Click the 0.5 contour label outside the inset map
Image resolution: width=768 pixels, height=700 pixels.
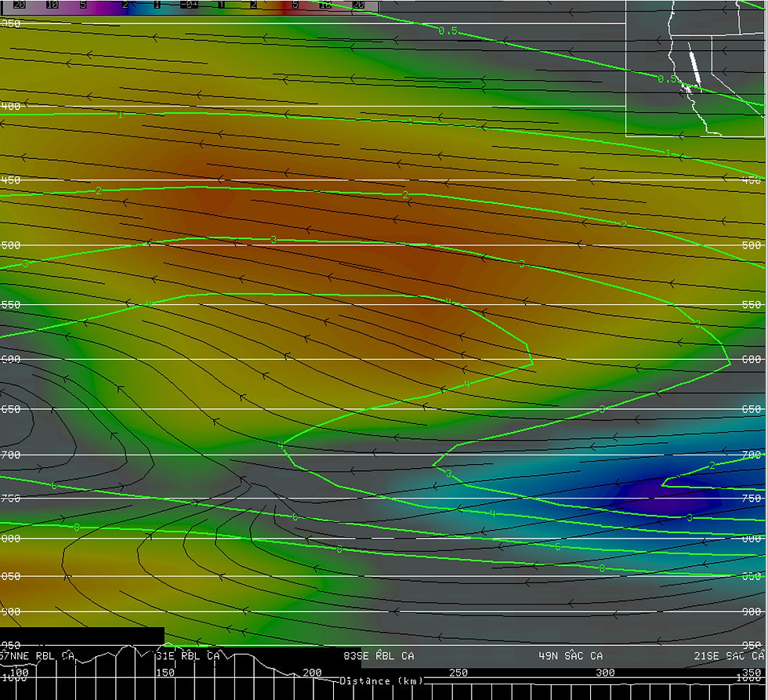tap(447, 31)
